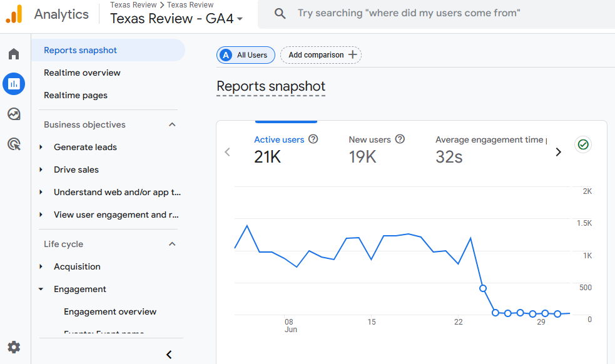
Task: Expand the Drive sales arrow
Action: click(41, 169)
